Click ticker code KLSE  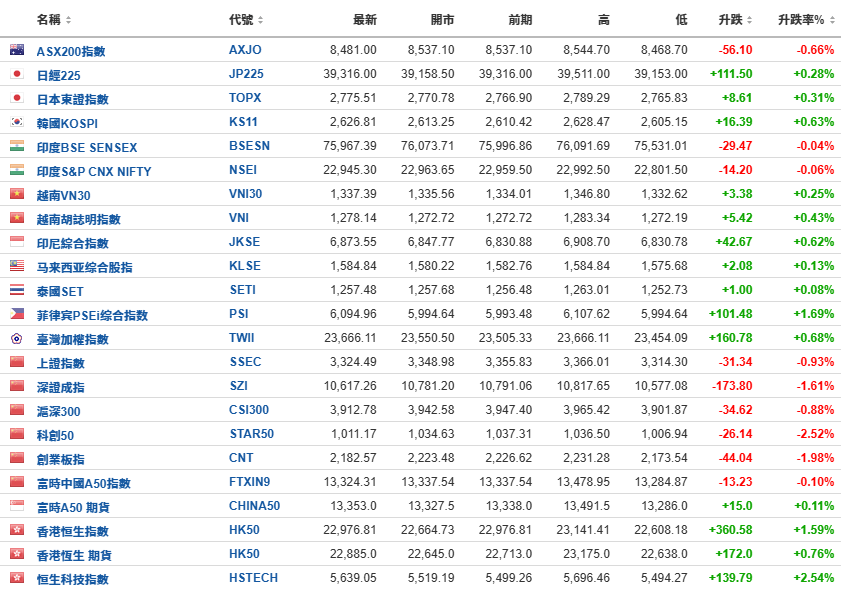click(x=245, y=266)
